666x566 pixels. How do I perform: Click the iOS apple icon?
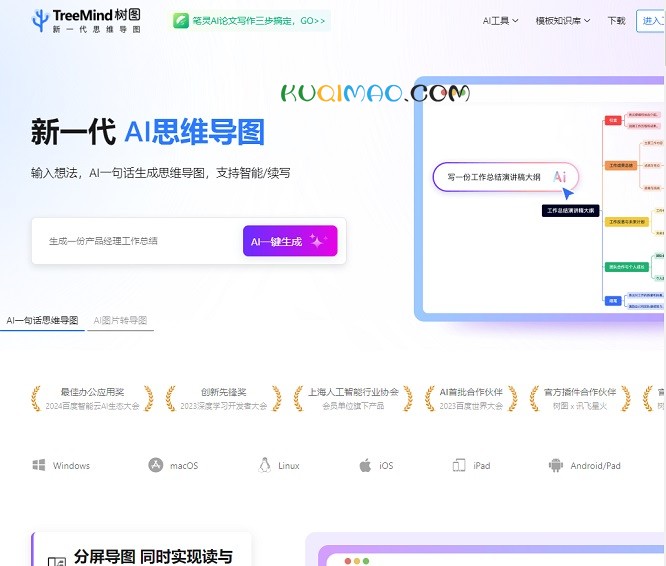365,465
